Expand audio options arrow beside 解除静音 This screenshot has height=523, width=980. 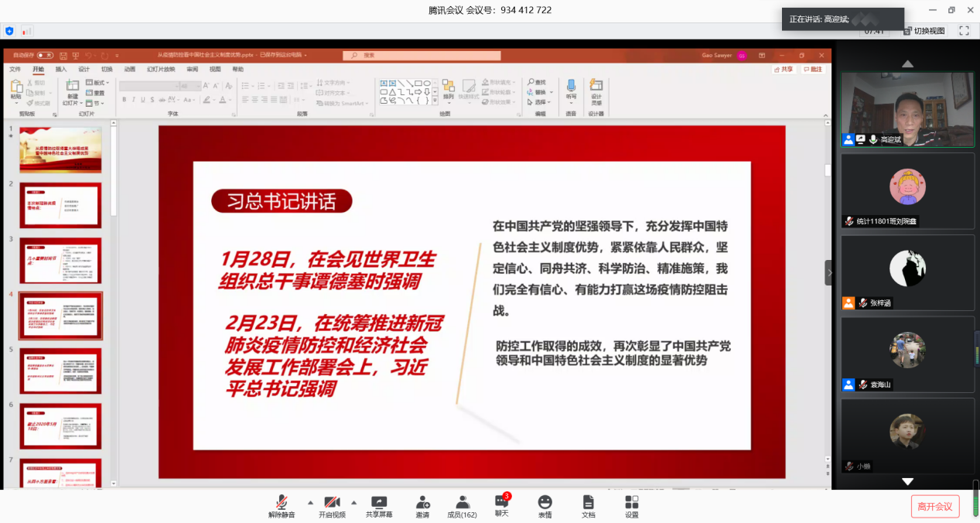click(x=311, y=501)
